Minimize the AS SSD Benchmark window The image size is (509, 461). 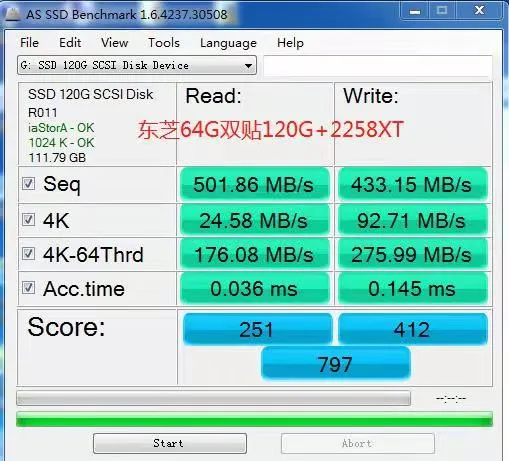[415, 11]
